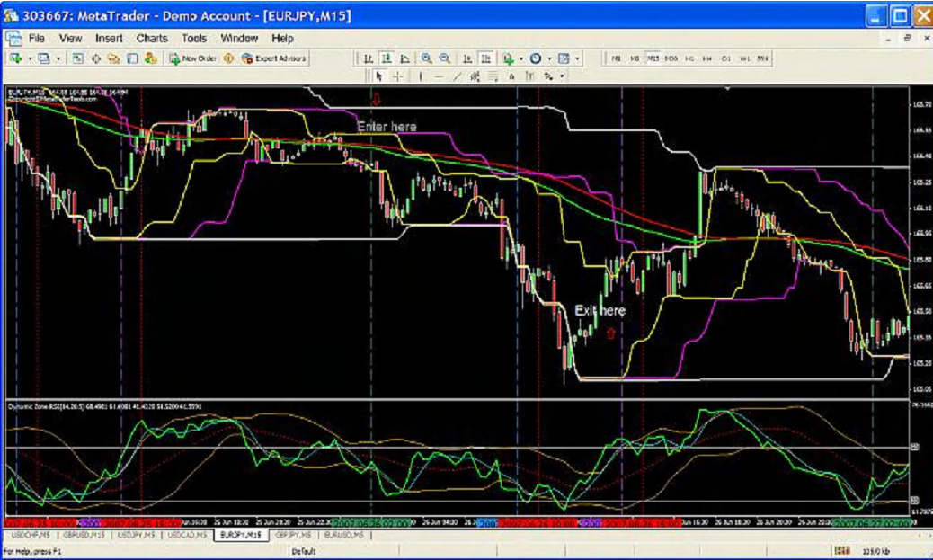
Task: Click the 'Default' profile status bar entry
Action: [303, 551]
